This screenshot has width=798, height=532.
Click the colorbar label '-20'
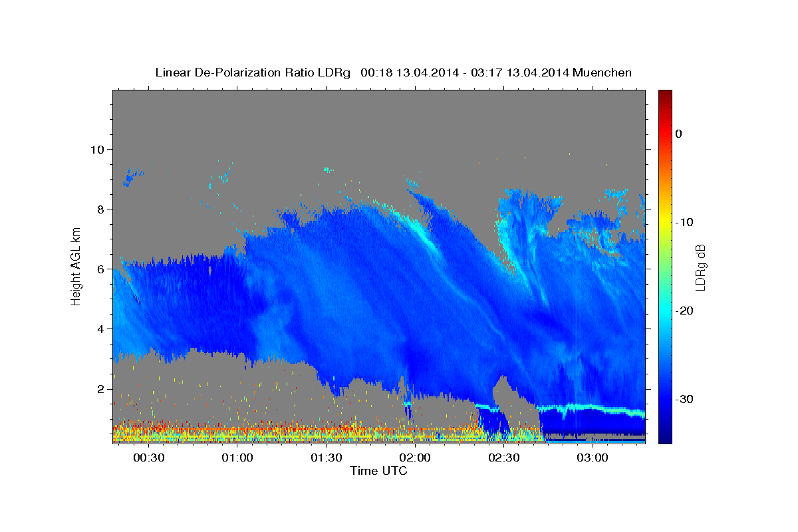pos(685,311)
